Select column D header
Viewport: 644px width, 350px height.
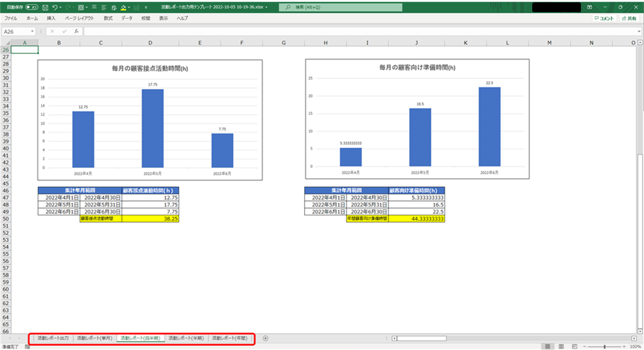click(150, 43)
